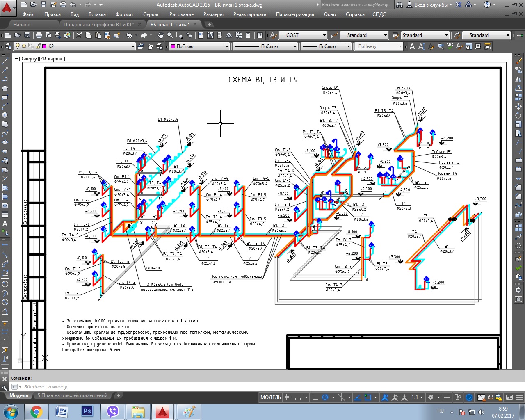Add a new drawing tab with plus
This screenshot has width=525, height=420.
click(x=209, y=25)
